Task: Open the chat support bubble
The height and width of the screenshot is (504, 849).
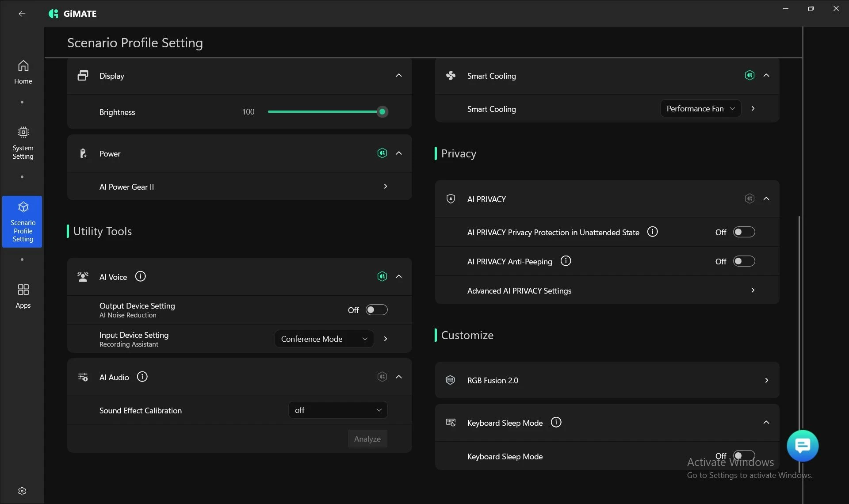Action: pyautogui.click(x=802, y=446)
